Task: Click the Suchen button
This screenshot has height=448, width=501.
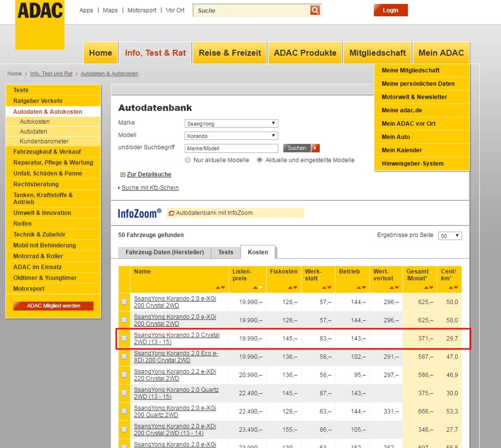Action: [x=297, y=148]
